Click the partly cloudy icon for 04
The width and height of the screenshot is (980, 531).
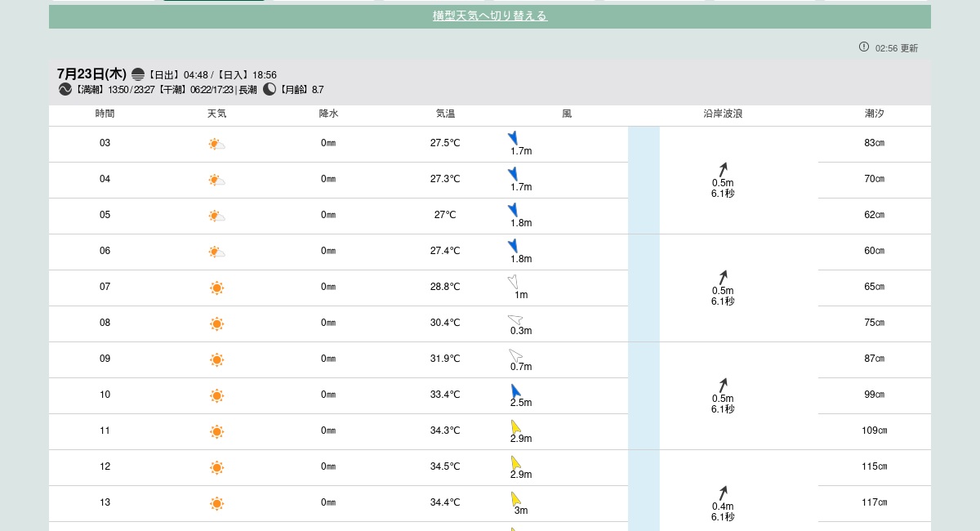pos(216,181)
